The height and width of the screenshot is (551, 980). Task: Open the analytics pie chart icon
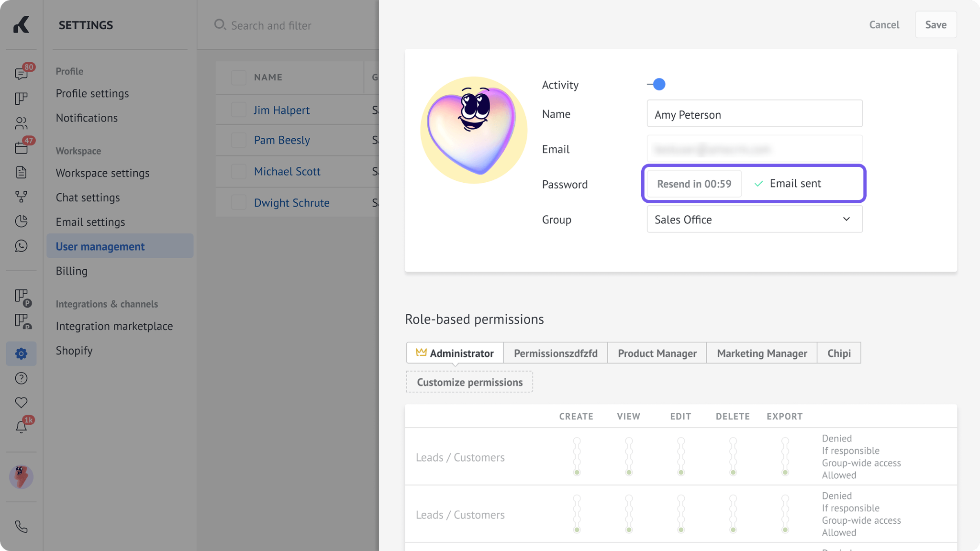21,221
